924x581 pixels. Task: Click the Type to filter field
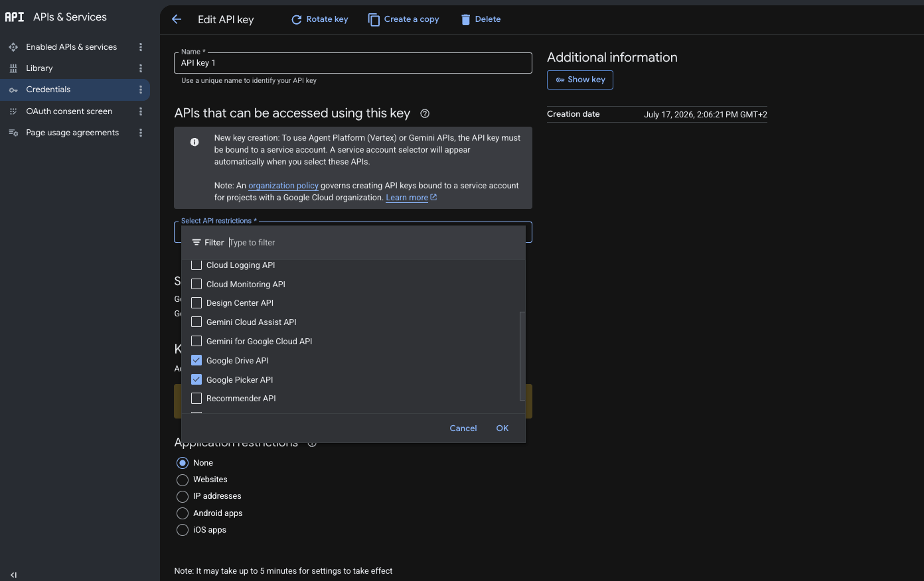click(x=372, y=243)
